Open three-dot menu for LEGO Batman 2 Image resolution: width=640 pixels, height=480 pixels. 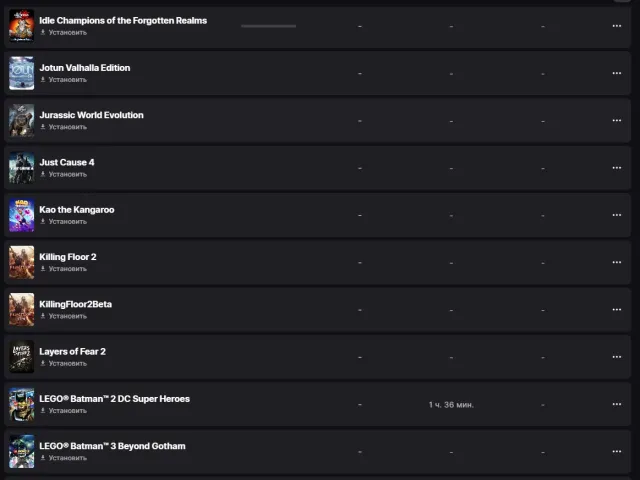pyautogui.click(x=617, y=404)
